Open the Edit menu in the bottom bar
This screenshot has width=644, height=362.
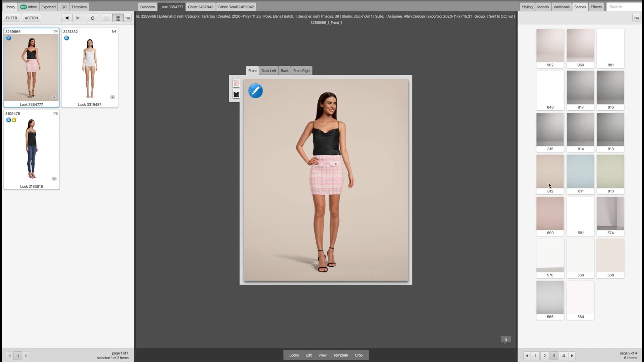309,355
